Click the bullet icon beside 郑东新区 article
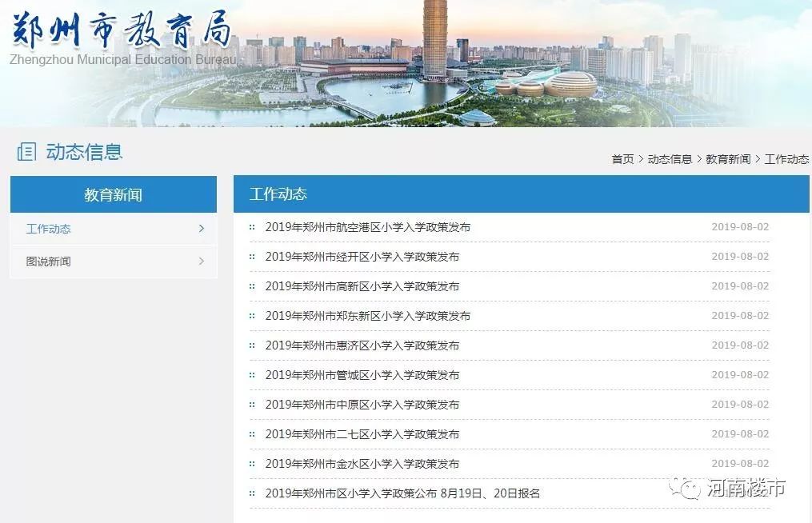The height and width of the screenshot is (523, 812). pyautogui.click(x=252, y=315)
